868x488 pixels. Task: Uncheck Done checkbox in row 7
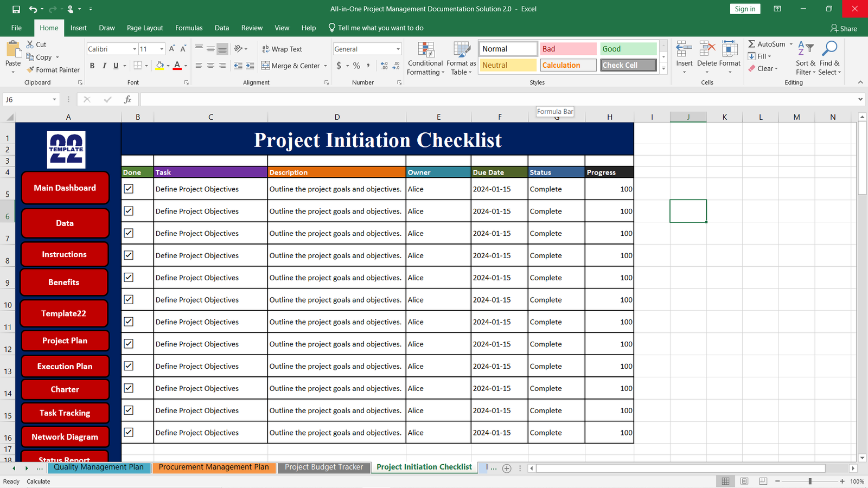click(129, 233)
